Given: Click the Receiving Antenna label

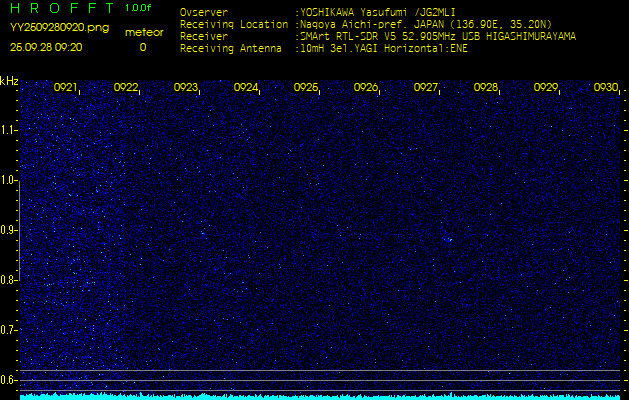Looking at the screenshot, I should click(x=231, y=49).
